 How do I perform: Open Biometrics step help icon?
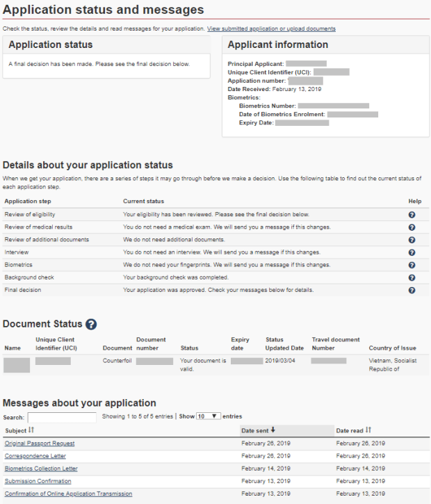pyautogui.click(x=412, y=265)
